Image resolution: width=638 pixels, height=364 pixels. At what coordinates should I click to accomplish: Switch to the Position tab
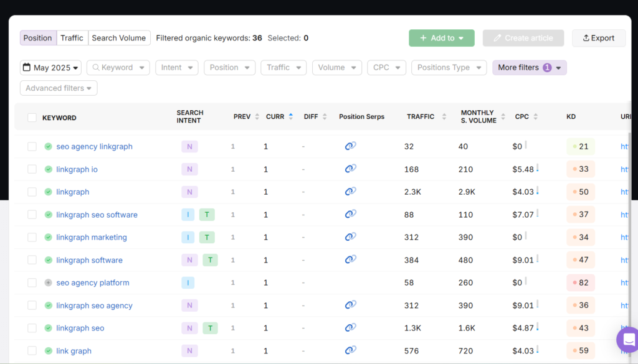38,38
